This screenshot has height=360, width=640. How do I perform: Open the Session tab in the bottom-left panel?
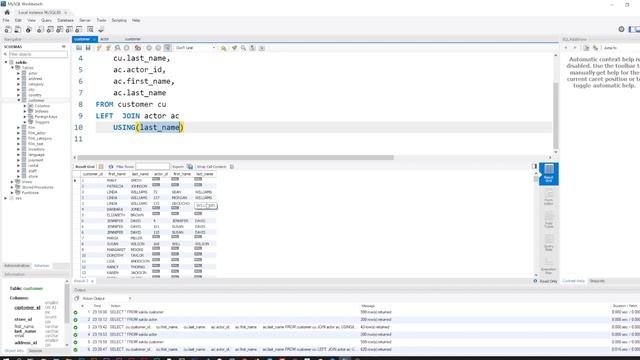[x=36, y=351]
